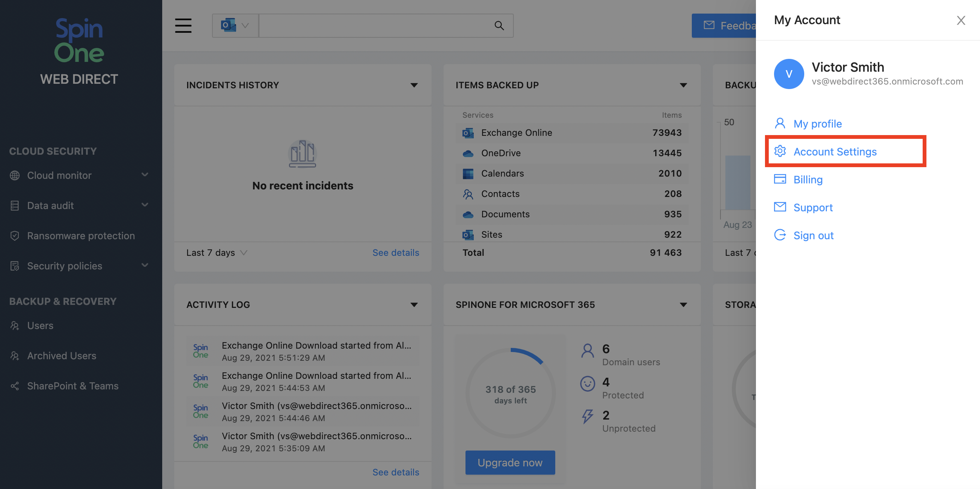Open Account Settings menu item
980x489 pixels.
835,151
